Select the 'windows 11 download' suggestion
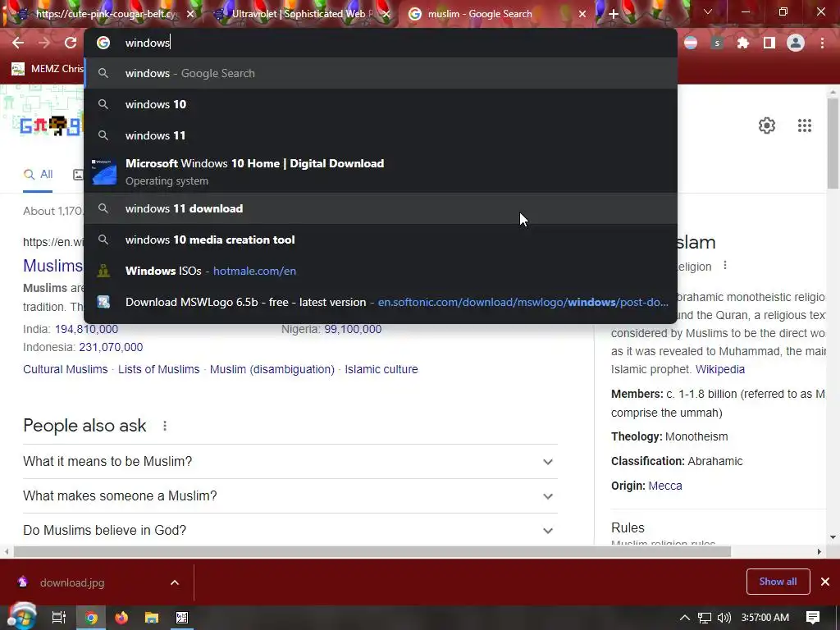 point(381,208)
